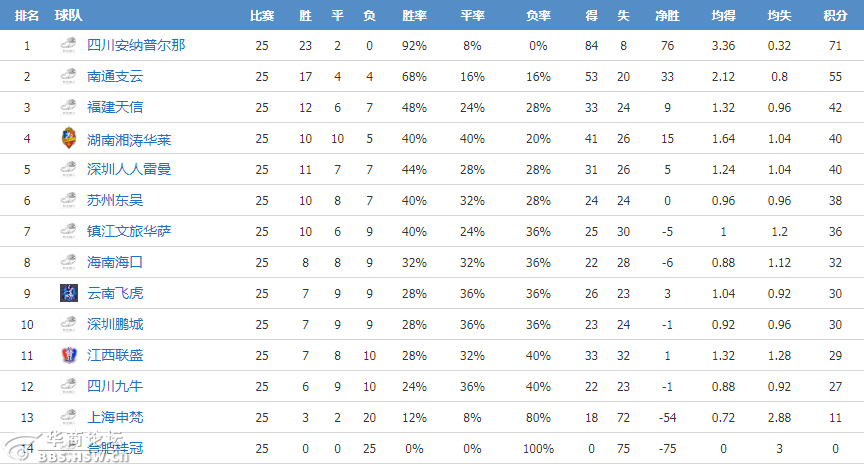Click the 均得 column header
This screenshot has height=464, width=864.
click(723, 15)
